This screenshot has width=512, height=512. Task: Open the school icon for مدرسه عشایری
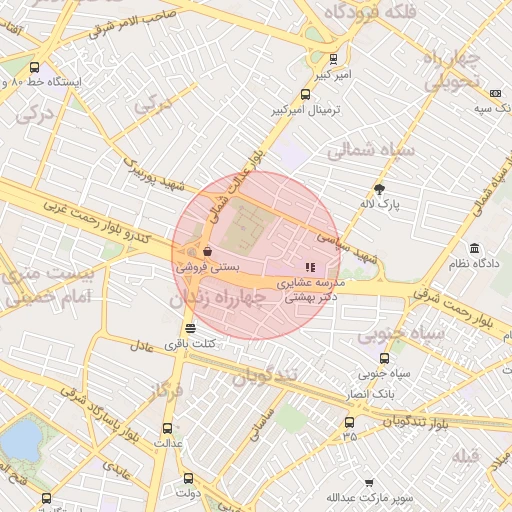click(x=310, y=267)
